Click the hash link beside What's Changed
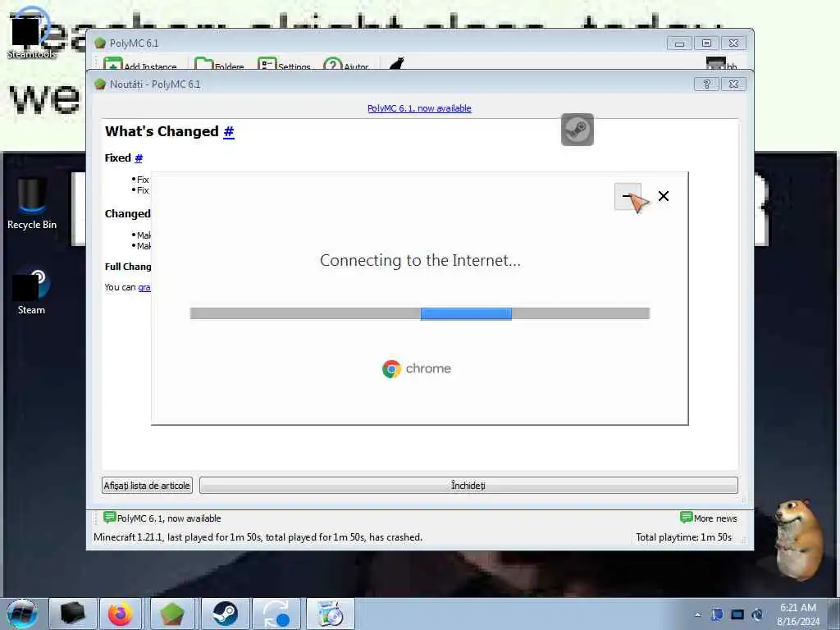 (229, 132)
